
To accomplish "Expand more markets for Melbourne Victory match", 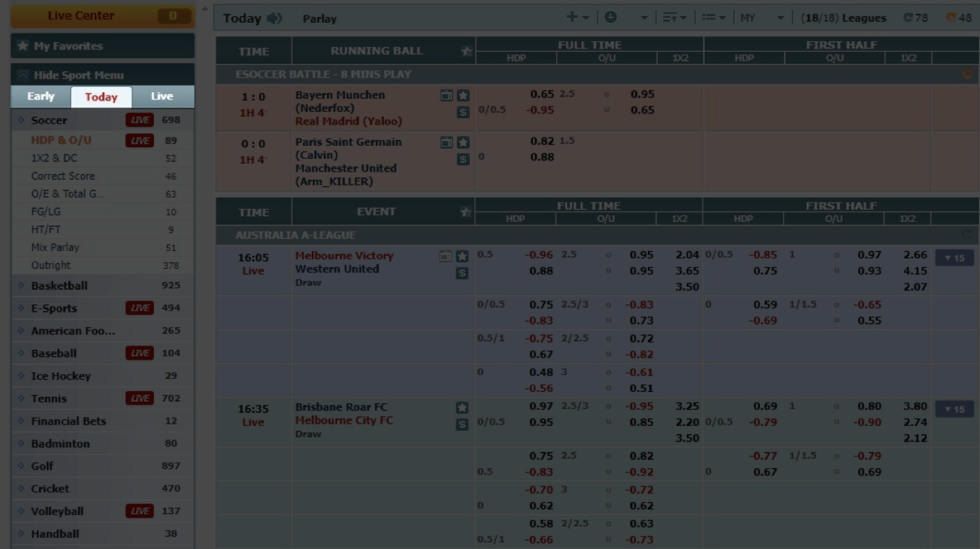I will [x=954, y=258].
